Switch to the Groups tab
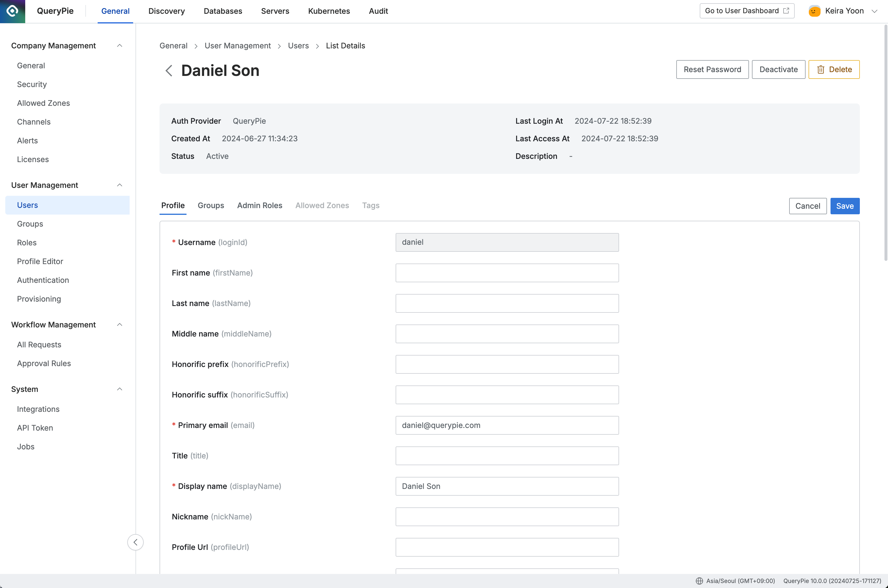This screenshot has width=888, height=588. (211, 205)
